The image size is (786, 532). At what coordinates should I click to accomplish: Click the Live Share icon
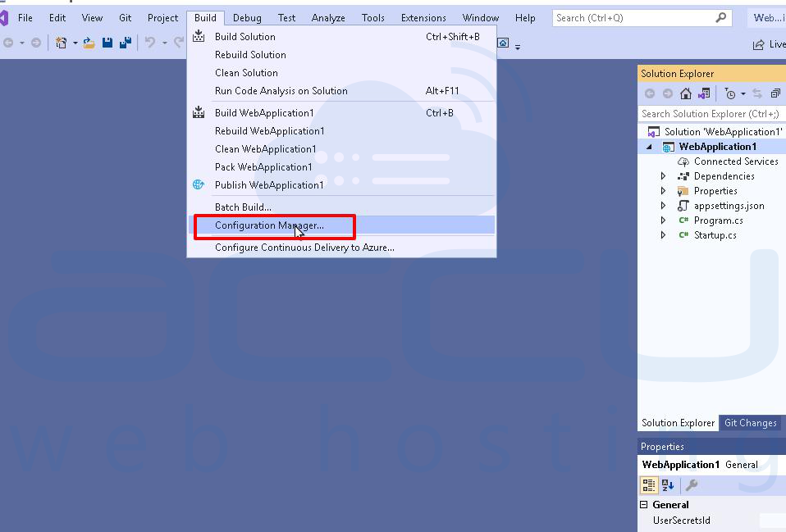[x=758, y=44]
